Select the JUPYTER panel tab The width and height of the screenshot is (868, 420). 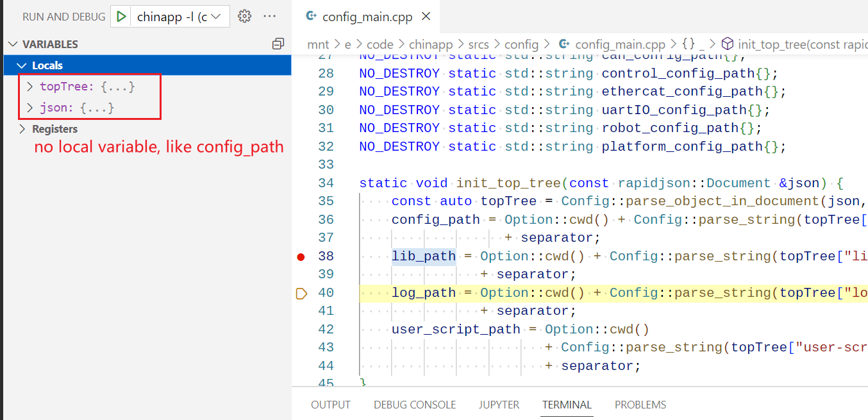click(x=499, y=405)
